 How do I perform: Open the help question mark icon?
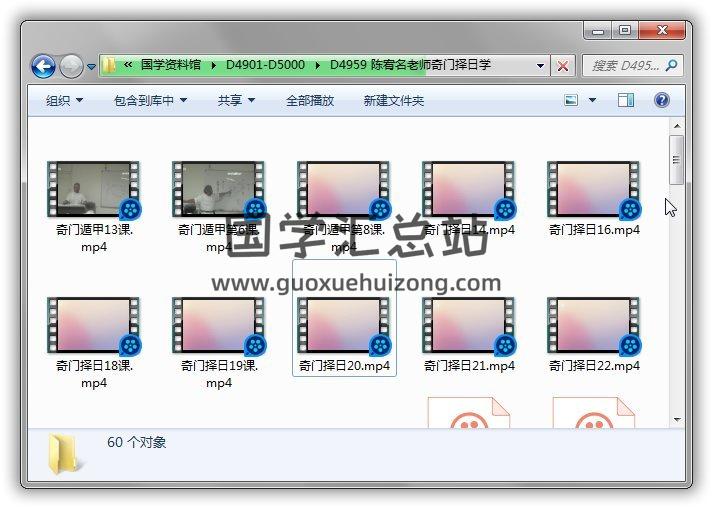click(x=661, y=101)
